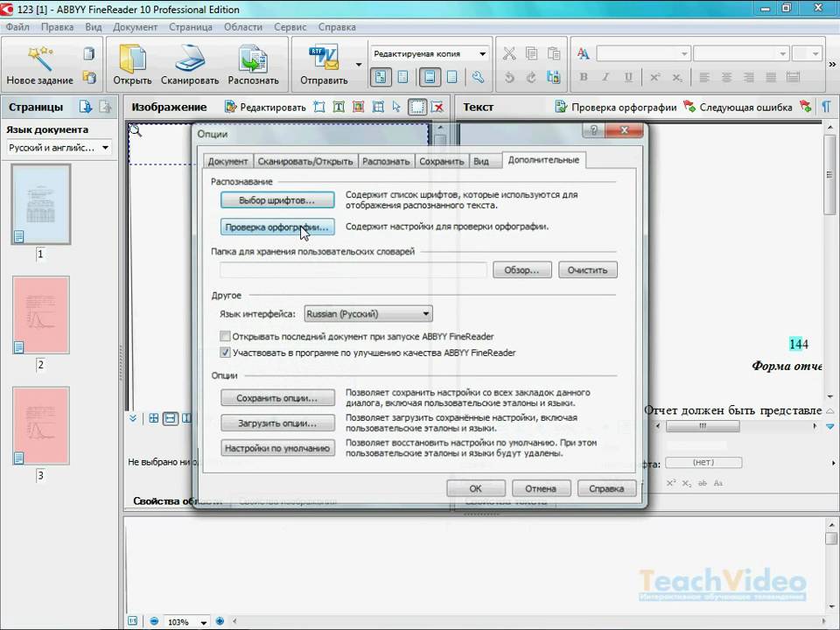840x630 pixels.
Task: Click the Paste clipboard icon
Action: [x=554, y=53]
